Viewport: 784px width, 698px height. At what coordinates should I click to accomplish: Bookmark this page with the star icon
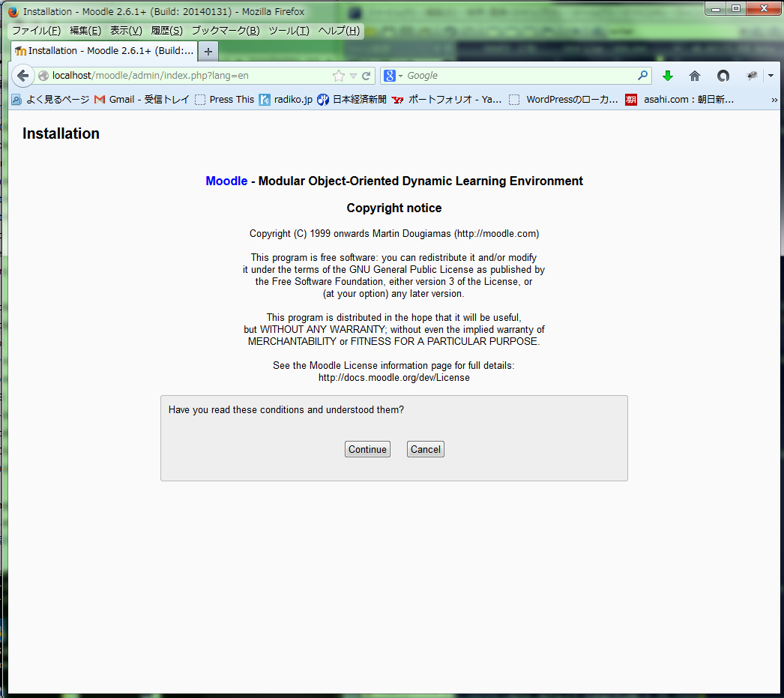pos(339,76)
